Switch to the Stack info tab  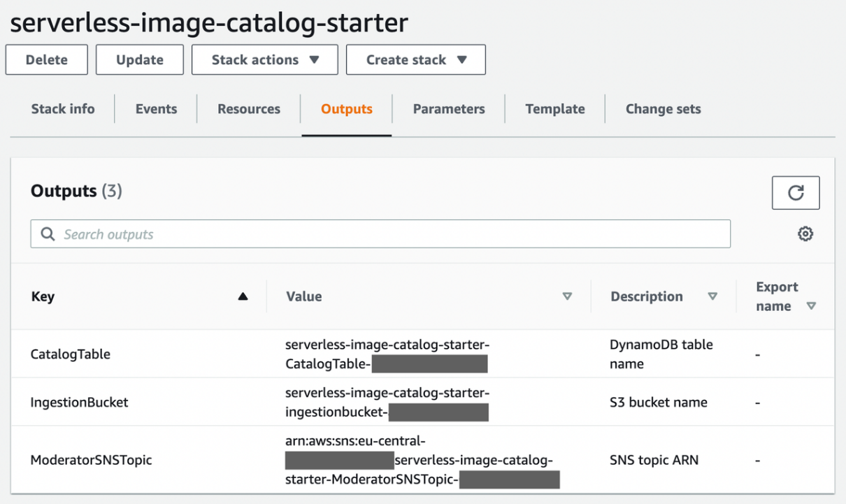[63, 109]
